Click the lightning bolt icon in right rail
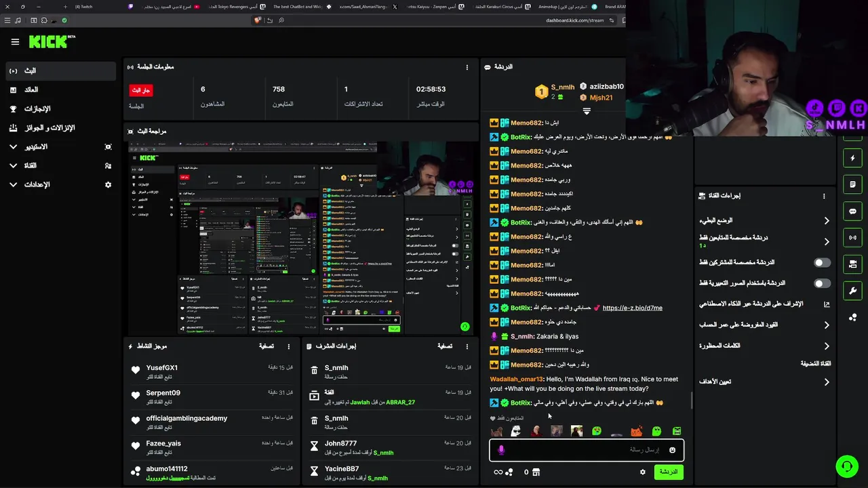The width and height of the screenshot is (868, 488). [853, 159]
